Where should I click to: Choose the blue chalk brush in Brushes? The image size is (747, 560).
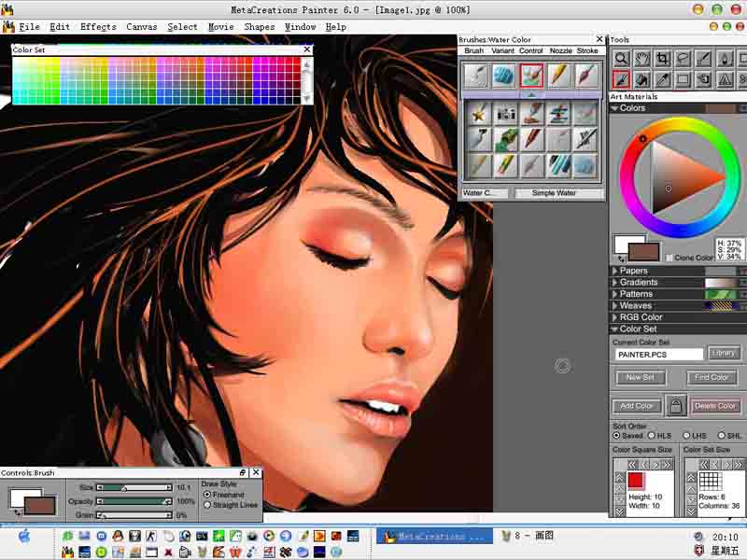pyautogui.click(x=503, y=76)
